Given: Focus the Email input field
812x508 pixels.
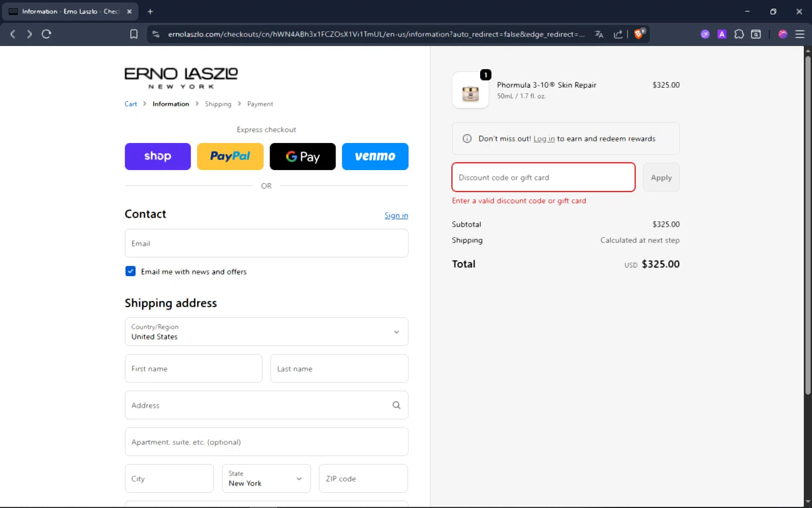Looking at the screenshot, I should point(266,243).
